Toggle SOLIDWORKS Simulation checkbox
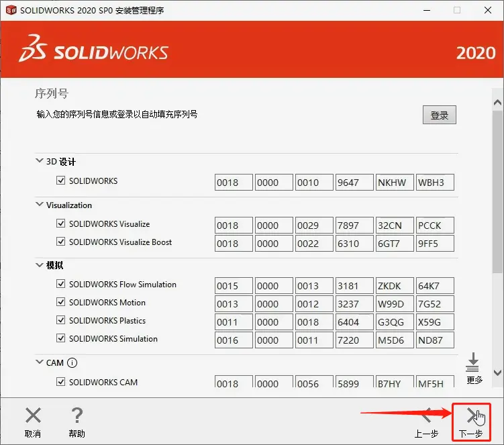504x445 pixels. (x=60, y=338)
